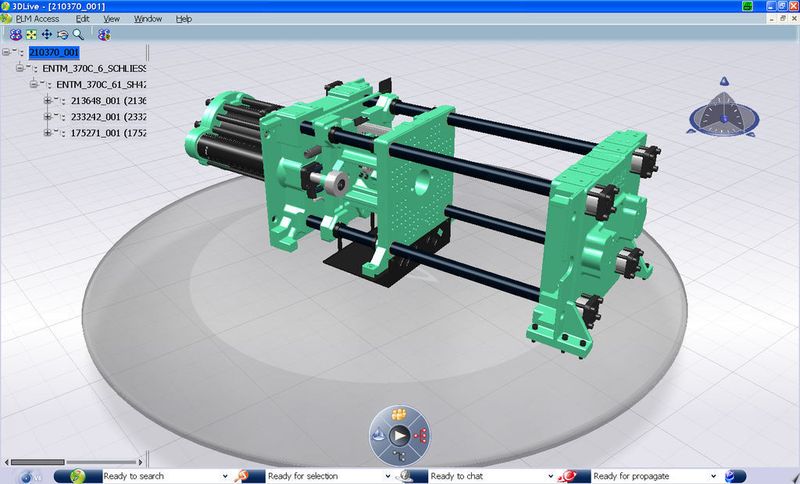Click the first multi-sphere toolbar icon
800x484 pixels.
[16, 34]
